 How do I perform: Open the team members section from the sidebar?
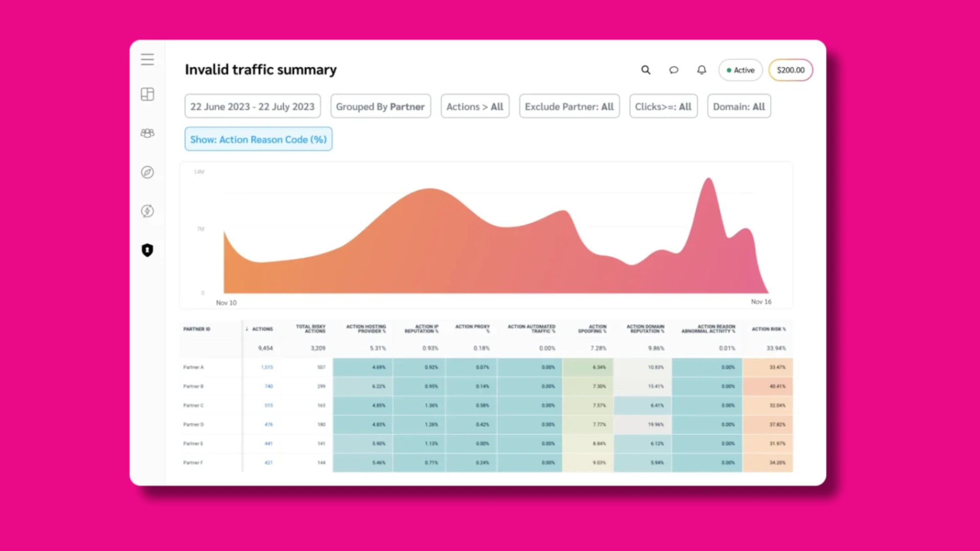pyautogui.click(x=147, y=133)
